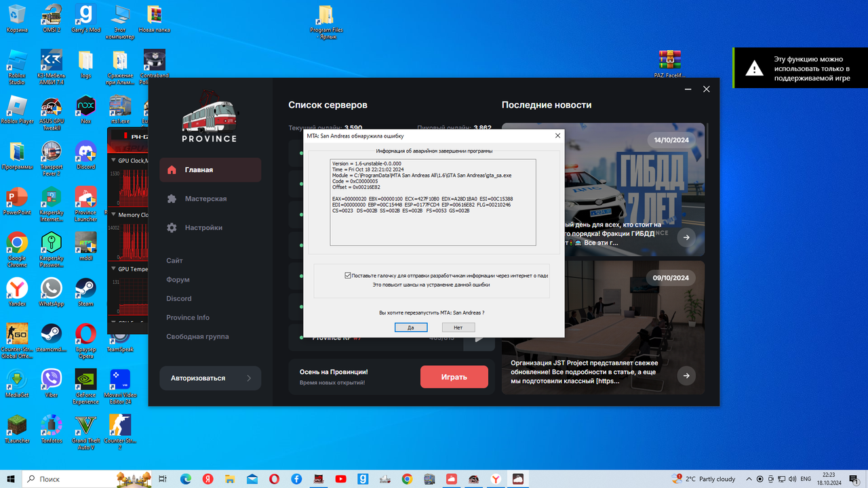Open the Province Info link
868x488 pixels.
pos(188,317)
